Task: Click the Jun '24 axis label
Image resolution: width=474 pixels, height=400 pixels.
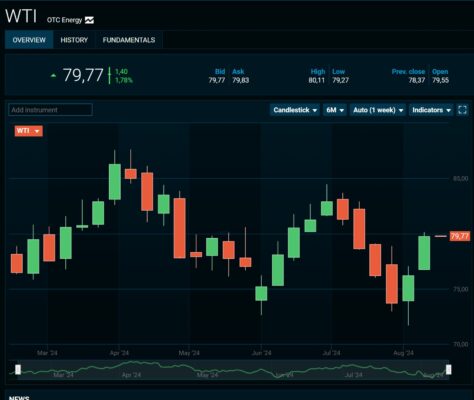Action: click(262, 353)
